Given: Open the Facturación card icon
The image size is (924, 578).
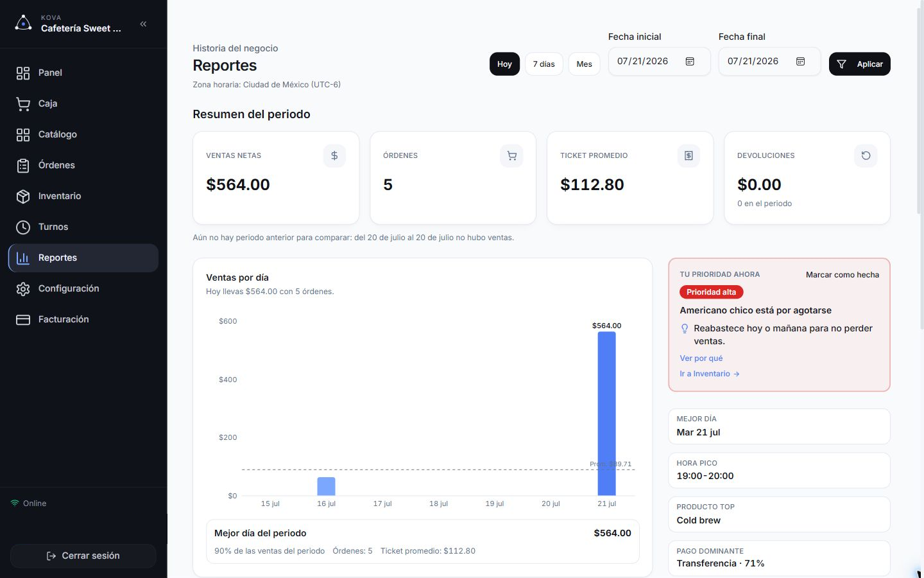Looking at the screenshot, I should [23, 319].
